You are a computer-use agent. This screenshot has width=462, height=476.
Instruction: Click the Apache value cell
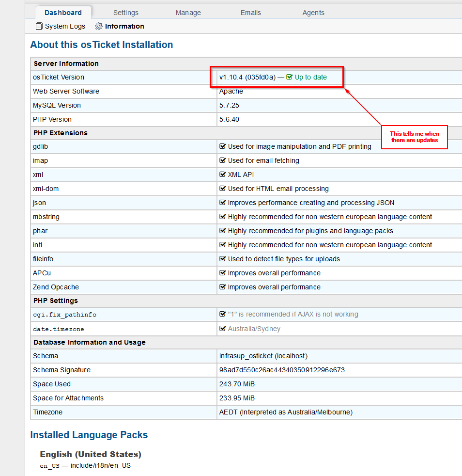pyautogui.click(x=231, y=92)
